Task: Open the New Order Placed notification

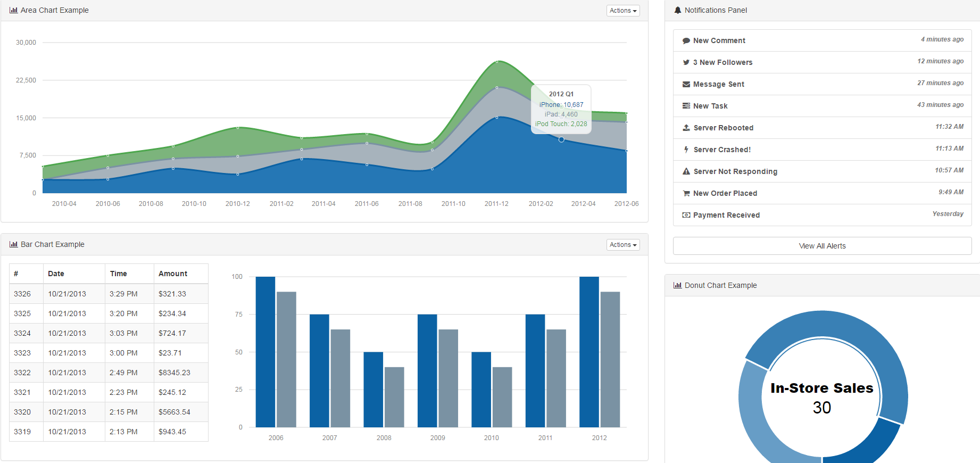Action: [x=822, y=193]
